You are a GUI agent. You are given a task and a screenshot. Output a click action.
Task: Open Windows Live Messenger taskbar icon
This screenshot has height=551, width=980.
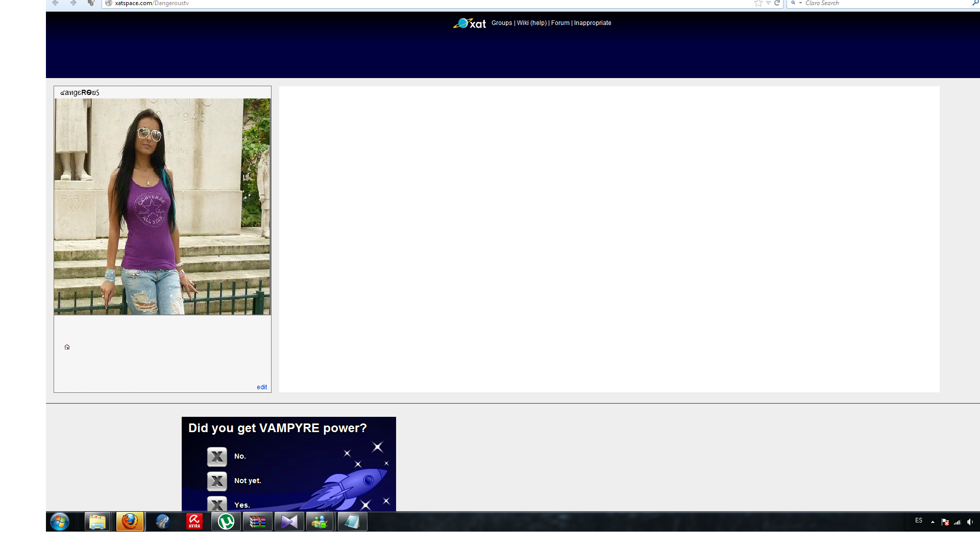click(320, 522)
